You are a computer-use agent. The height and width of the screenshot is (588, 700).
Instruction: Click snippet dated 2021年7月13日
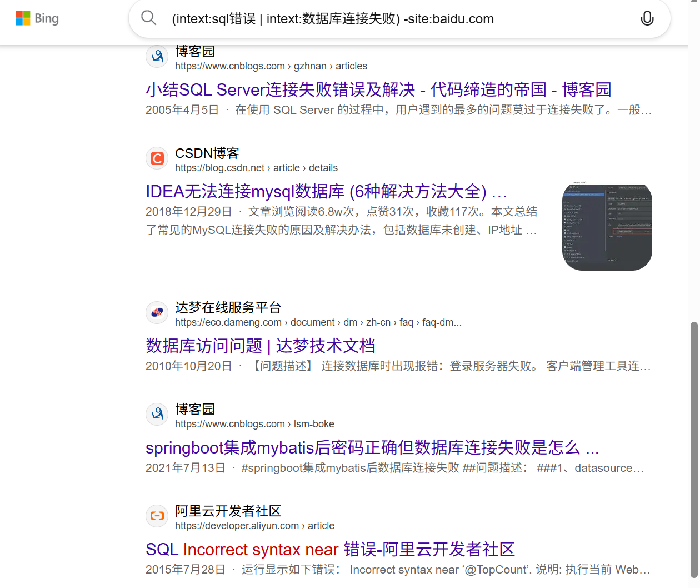394,468
